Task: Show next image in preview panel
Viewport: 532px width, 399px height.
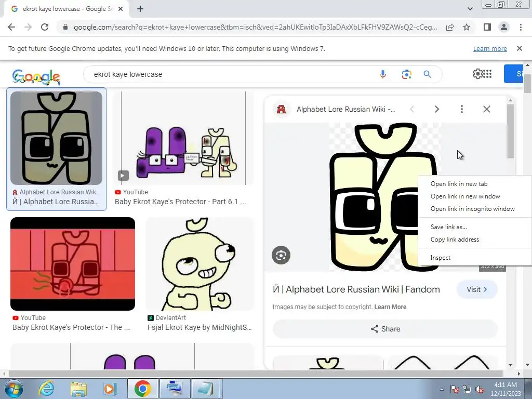Action: pyautogui.click(x=436, y=109)
